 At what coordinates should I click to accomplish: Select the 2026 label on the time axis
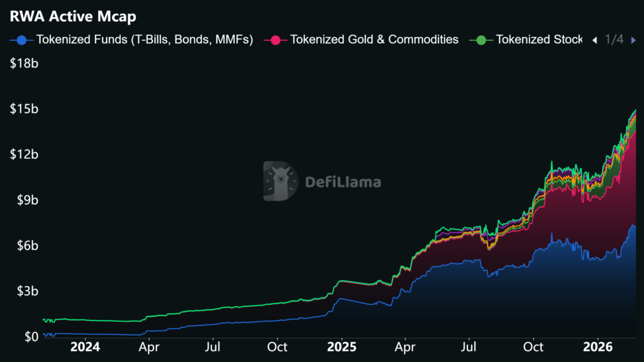pyautogui.click(x=597, y=347)
